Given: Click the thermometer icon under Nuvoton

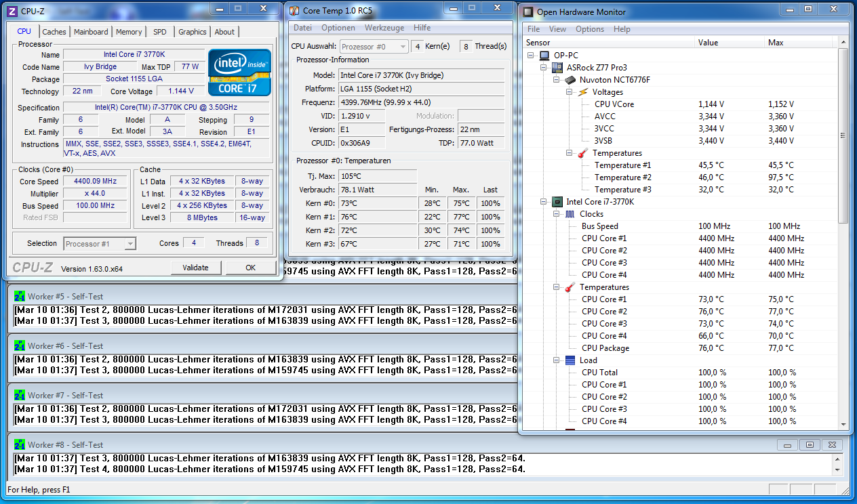Looking at the screenshot, I should 582,153.
